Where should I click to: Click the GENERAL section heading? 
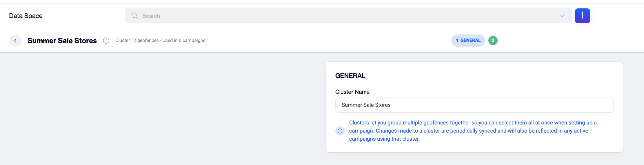[x=350, y=76]
